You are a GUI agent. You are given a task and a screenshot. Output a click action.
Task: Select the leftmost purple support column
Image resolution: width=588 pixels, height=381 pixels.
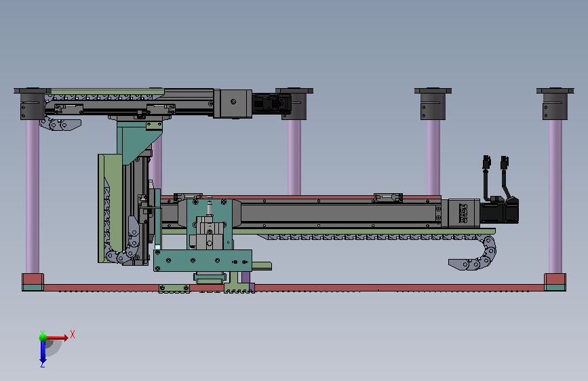click(33, 196)
